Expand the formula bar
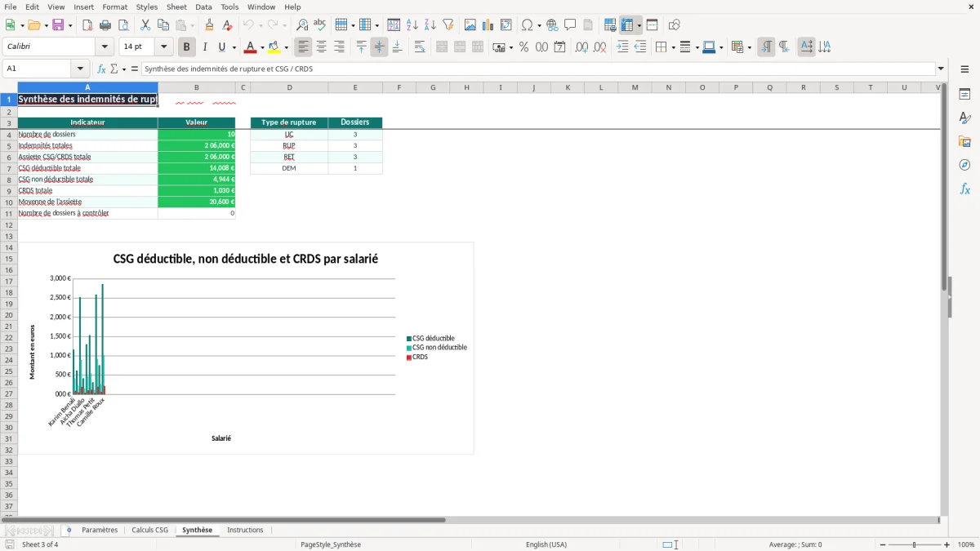The height and width of the screenshot is (551, 980). click(x=941, y=69)
